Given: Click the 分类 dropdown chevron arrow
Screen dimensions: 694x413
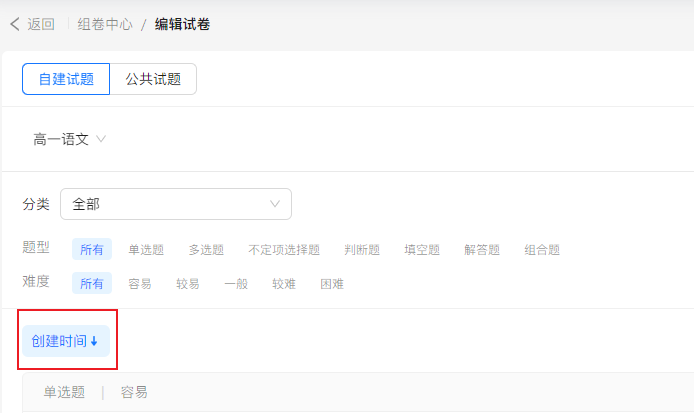Looking at the screenshot, I should pos(275,204).
